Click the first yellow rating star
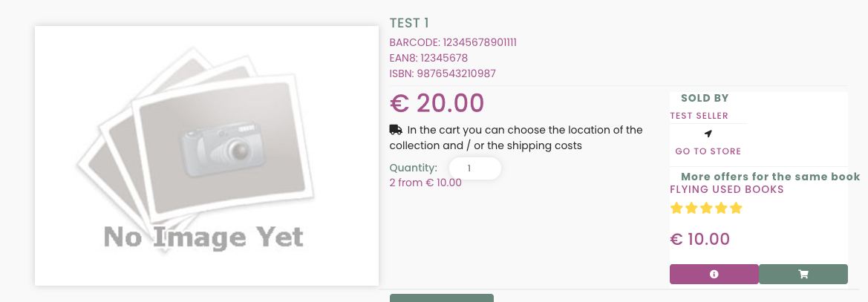Image resolution: width=868 pixels, height=302 pixels. 676,209
